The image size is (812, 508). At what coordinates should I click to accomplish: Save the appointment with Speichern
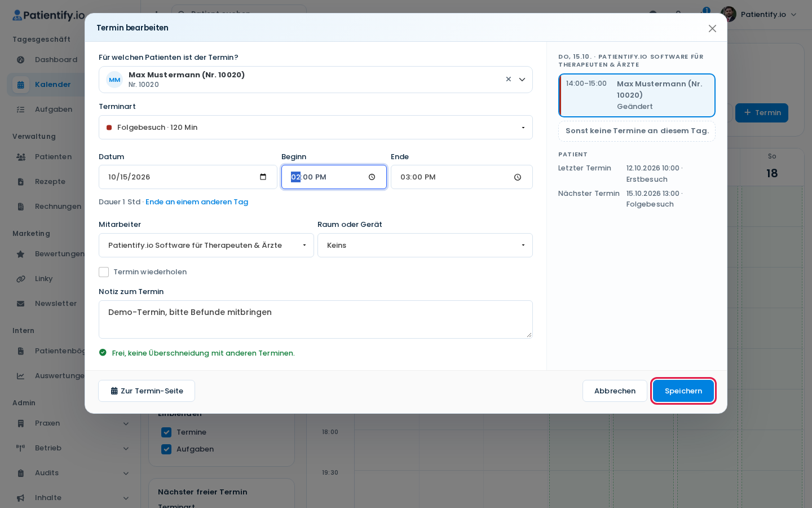[683, 391]
